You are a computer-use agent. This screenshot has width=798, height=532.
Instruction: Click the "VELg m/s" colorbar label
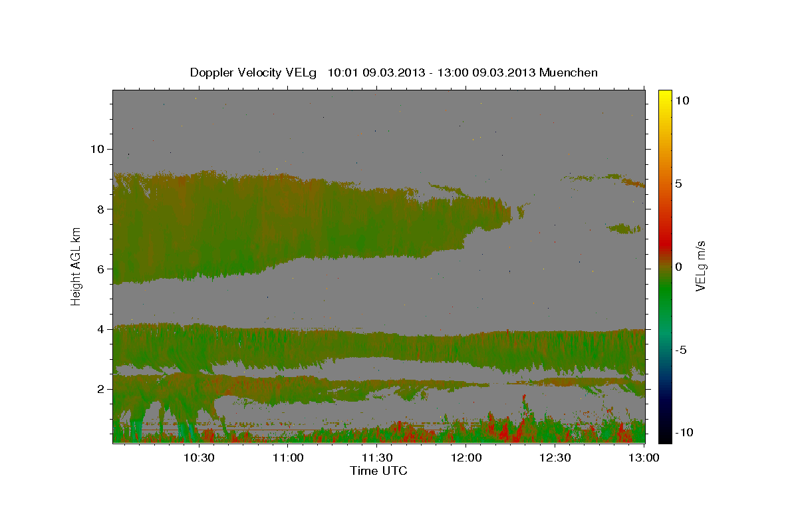(700, 267)
